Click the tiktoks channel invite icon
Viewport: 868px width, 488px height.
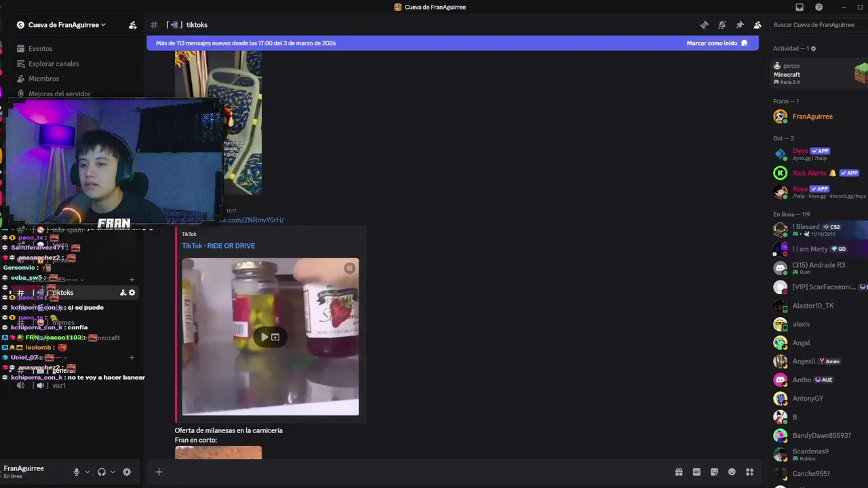pos(123,293)
